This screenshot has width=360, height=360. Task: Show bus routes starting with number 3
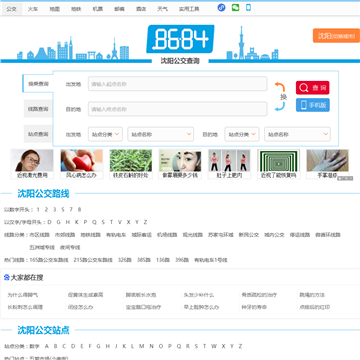[54, 210]
